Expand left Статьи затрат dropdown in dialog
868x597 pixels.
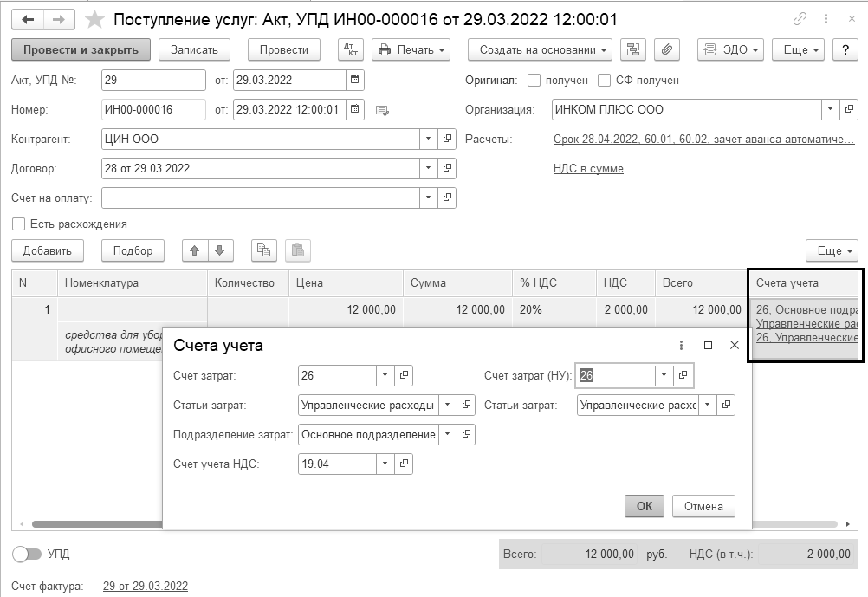447,405
